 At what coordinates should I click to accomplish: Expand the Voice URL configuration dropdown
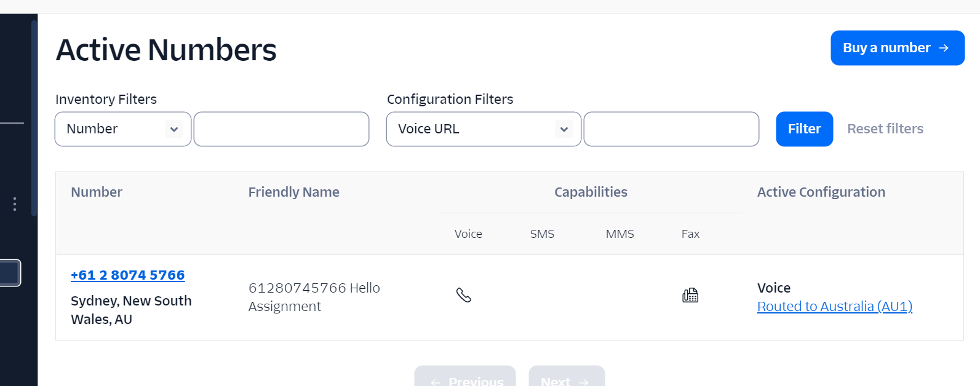click(x=483, y=129)
